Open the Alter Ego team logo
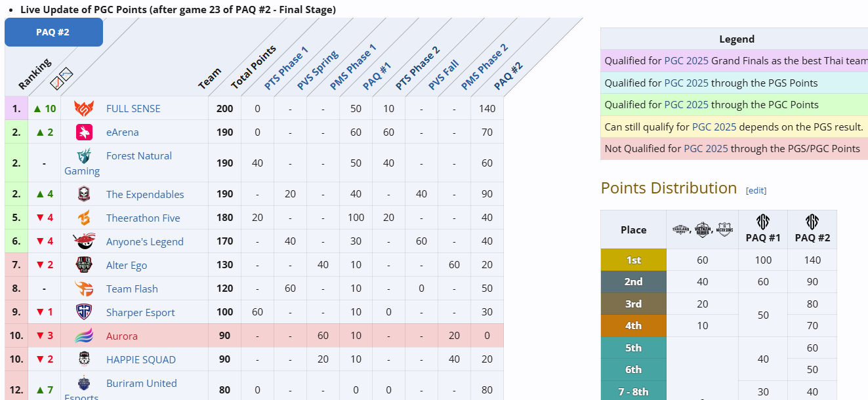868x400 pixels. (x=84, y=265)
